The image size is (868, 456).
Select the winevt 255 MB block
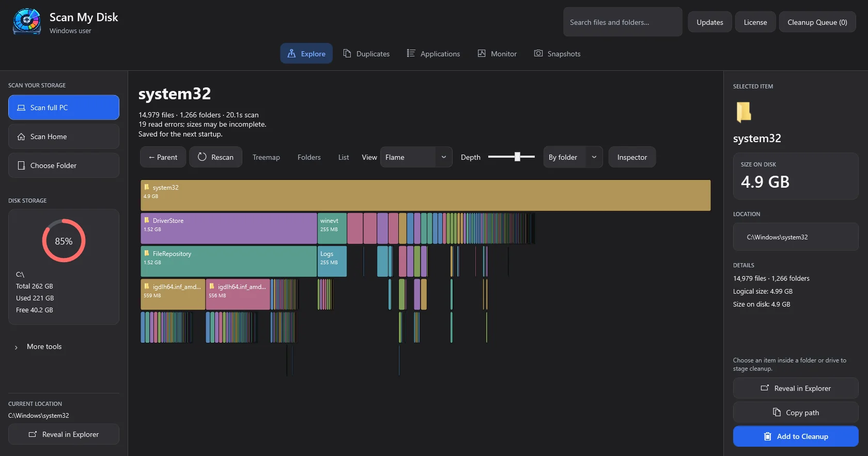pyautogui.click(x=332, y=228)
